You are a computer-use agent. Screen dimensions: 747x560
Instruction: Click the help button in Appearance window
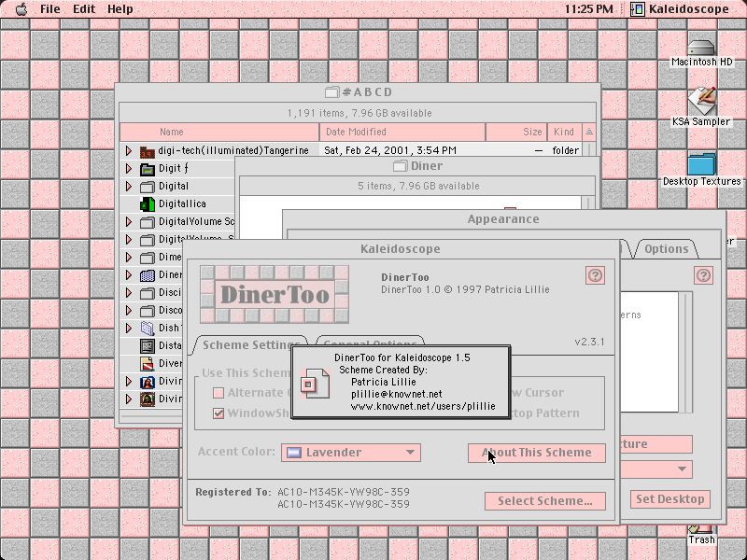pyautogui.click(x=704, y=275)
